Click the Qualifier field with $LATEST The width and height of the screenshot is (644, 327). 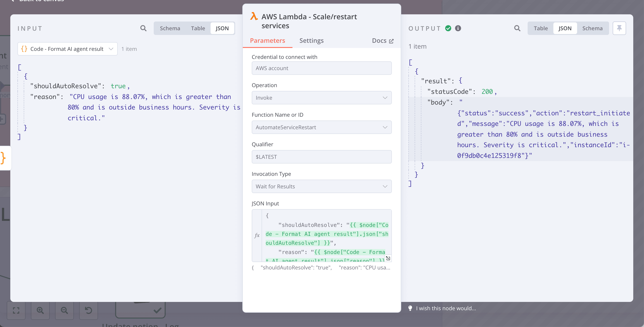point(322,157)
